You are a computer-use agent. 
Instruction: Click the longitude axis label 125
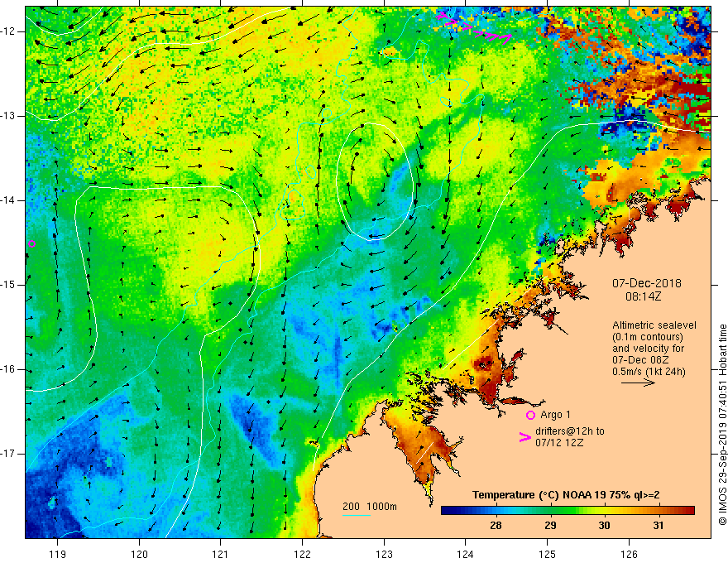tap(548, 554)
